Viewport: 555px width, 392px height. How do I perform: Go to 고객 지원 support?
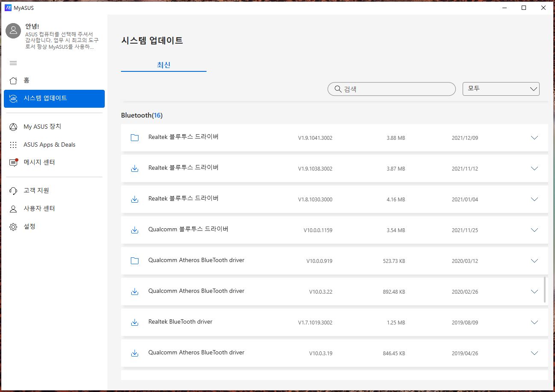click(54, 191)
